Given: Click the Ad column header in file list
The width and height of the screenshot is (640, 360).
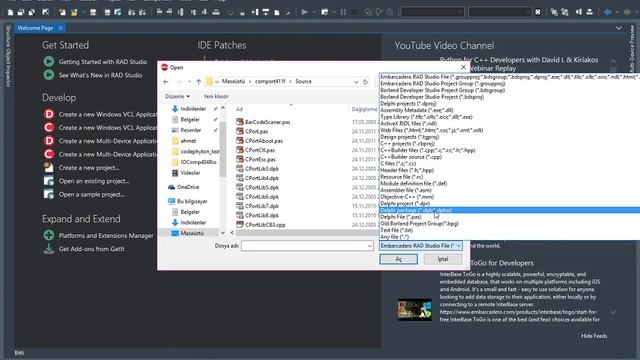Looking at the screenshot, I should tap(239, 109).
